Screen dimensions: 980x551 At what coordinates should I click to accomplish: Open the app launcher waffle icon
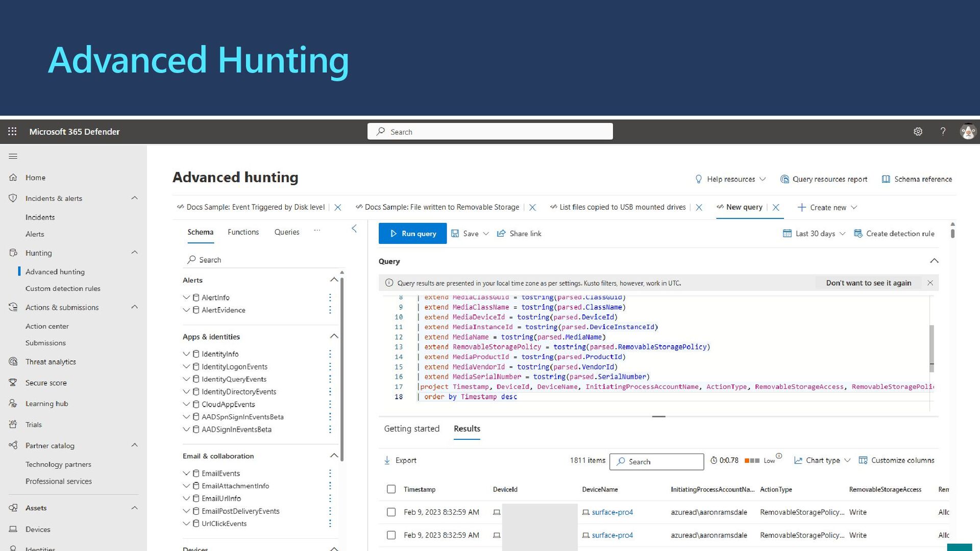click(12, 132)
